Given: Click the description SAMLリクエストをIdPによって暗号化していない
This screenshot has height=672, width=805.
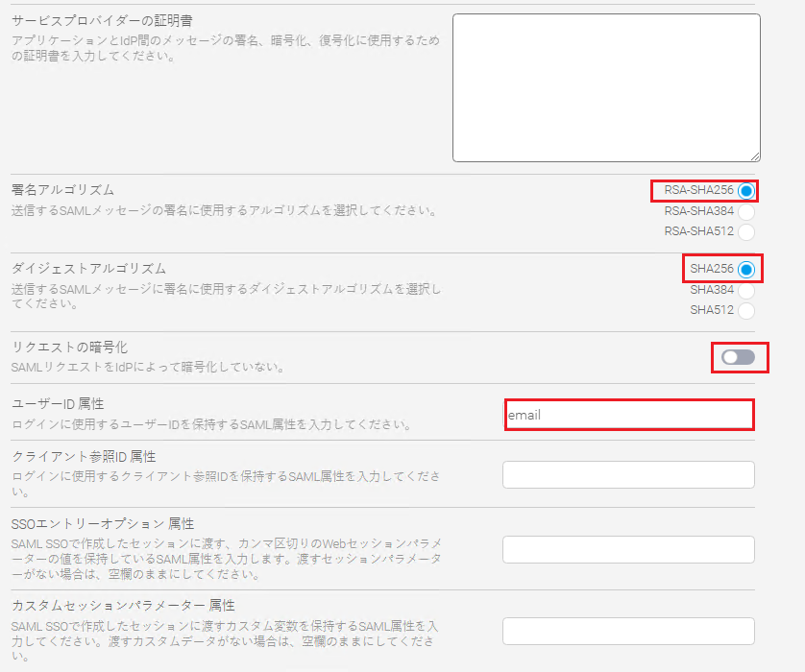Looking at the screenshot, I should [x=148, y=368].
